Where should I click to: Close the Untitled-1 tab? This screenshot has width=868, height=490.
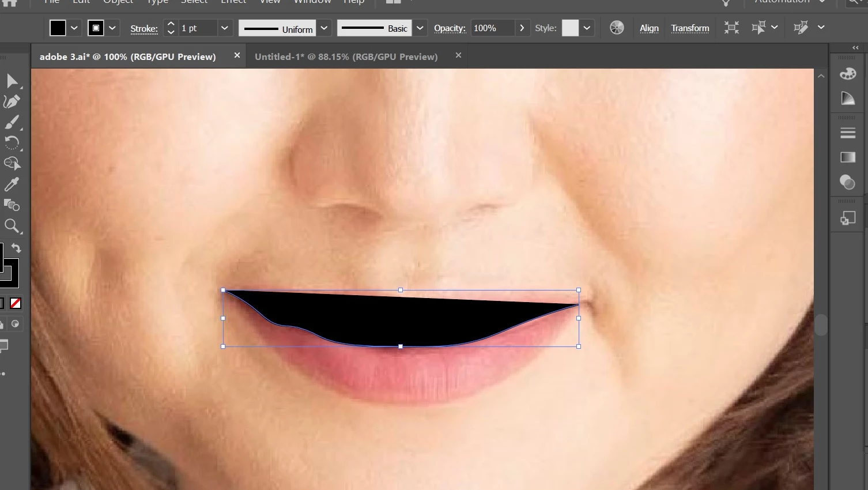458,55
